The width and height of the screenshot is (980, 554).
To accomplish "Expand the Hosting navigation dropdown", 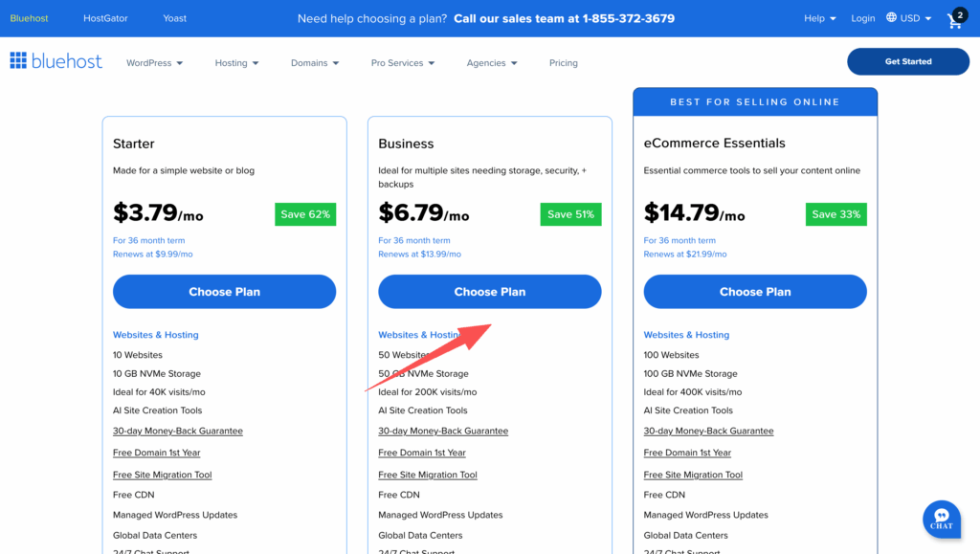I will tap(236, 63).
